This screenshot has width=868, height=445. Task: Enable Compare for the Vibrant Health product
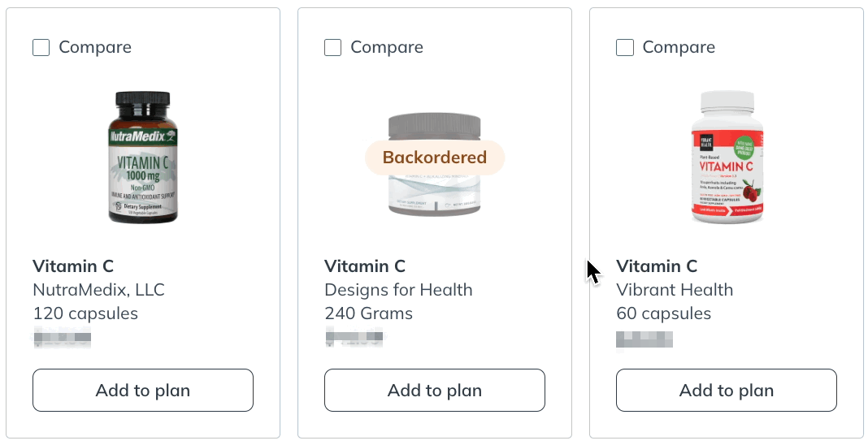(624, 48)
